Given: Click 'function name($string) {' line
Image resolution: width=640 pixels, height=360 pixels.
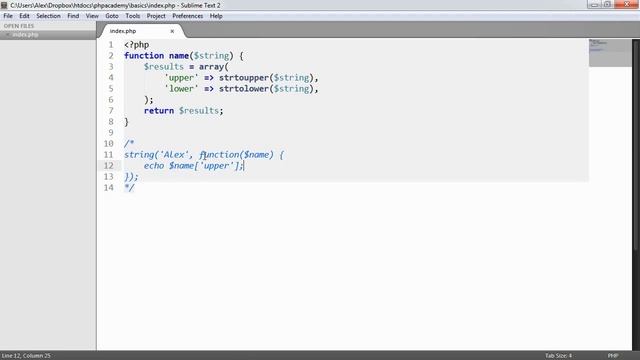Looking at the screenshot, I should point(184,56).
